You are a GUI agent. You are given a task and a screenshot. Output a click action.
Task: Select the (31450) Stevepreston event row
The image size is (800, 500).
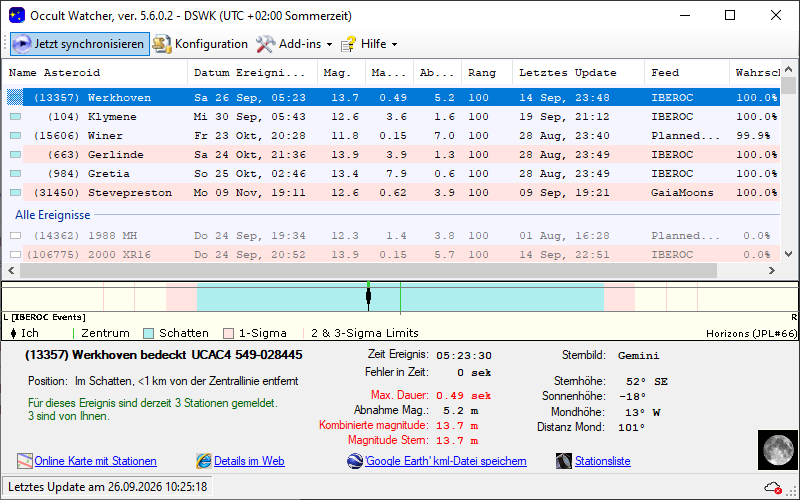click(393, 193)
